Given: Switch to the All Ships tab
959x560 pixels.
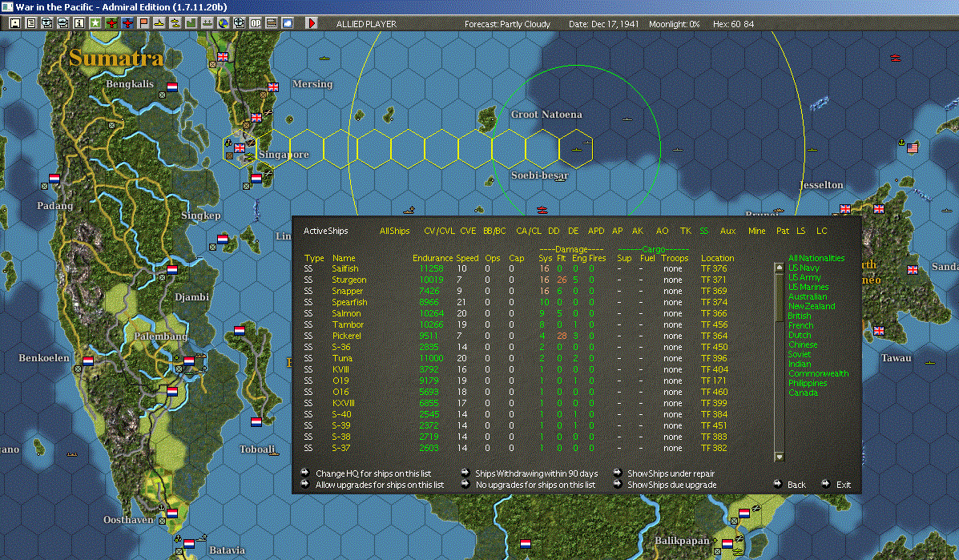Looking at the screenshot, I should tap(394, 231).
